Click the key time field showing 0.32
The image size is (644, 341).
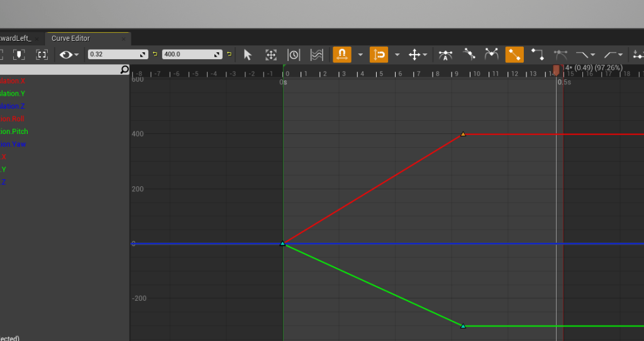117,55
